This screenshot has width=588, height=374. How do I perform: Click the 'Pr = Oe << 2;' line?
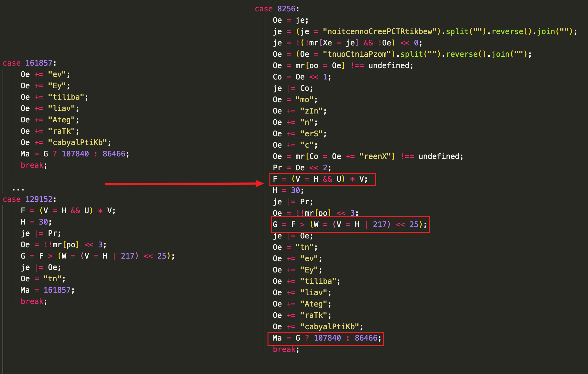(302, 168)
